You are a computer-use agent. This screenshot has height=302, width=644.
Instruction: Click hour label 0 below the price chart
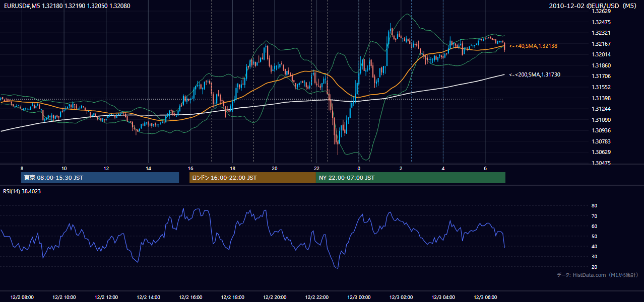pos(359,168)
